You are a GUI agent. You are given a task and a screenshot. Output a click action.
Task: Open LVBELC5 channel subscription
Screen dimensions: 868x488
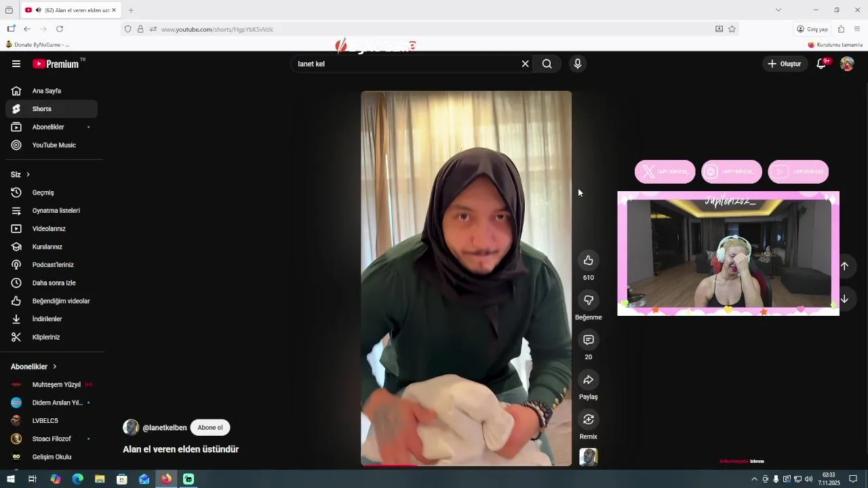[52, 421]
